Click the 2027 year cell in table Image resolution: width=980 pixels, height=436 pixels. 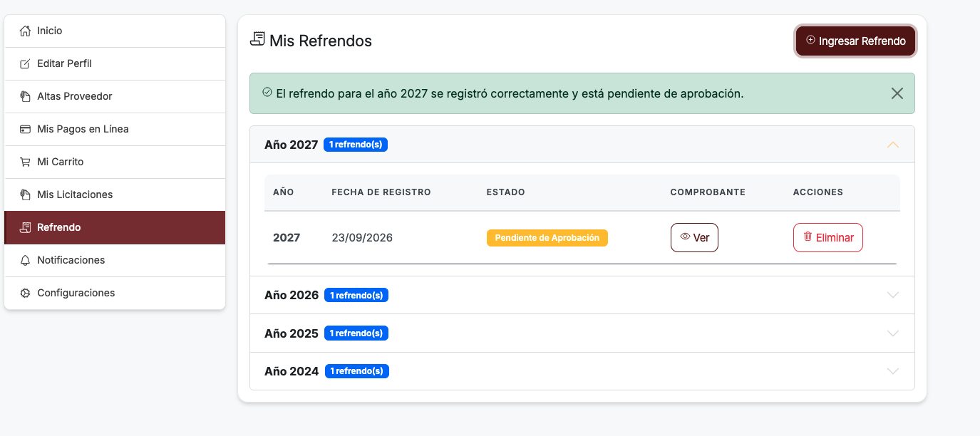[x=287, y=238]
